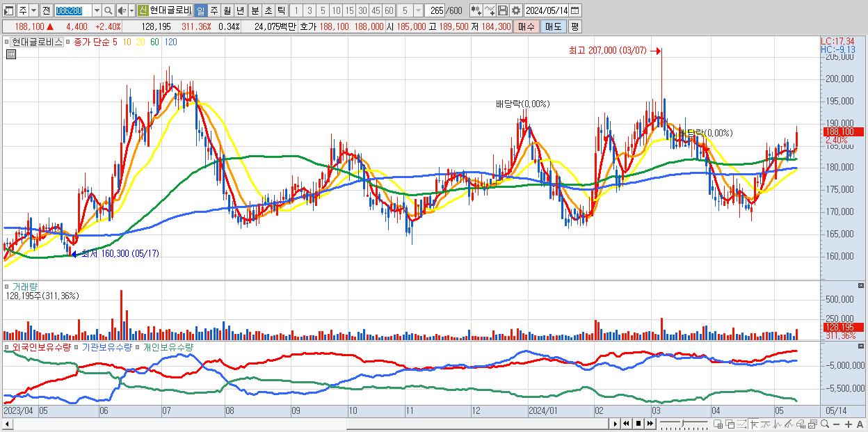Click the add line indicator icon
Viewport: 868px width, 432px height.
click(490, 11)
